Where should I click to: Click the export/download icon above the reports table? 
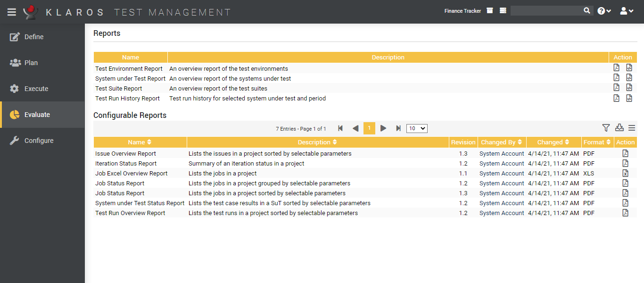pyautogui.click(x=619, y=128)
